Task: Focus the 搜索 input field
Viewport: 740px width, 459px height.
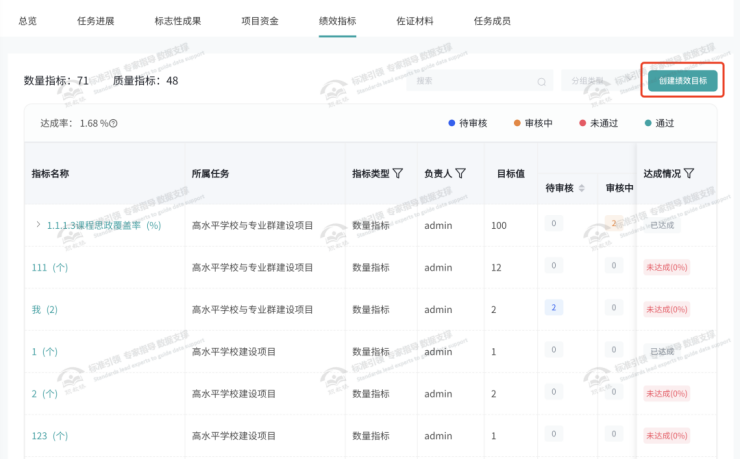Action: click(x=475, y=82)
